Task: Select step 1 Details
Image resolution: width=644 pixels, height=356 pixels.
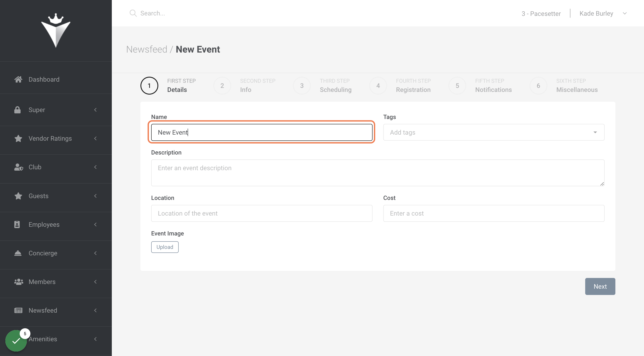Action: pos(168,85)
